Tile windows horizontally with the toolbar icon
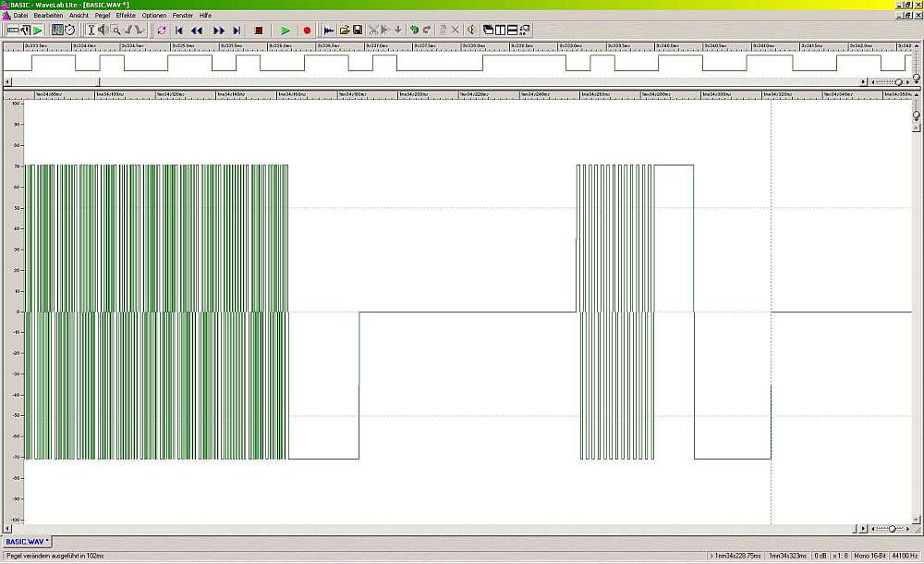The image size is (924, 564). pyautogui.click(x=513, y=31)
